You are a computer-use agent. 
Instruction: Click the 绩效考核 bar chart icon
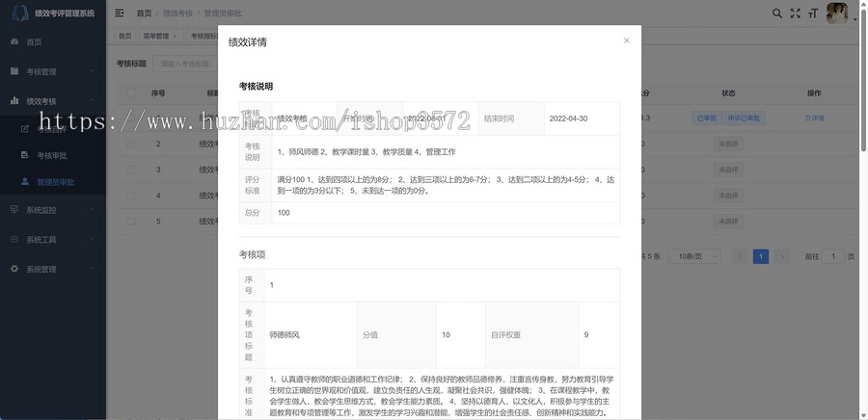(x=14, y=100)
